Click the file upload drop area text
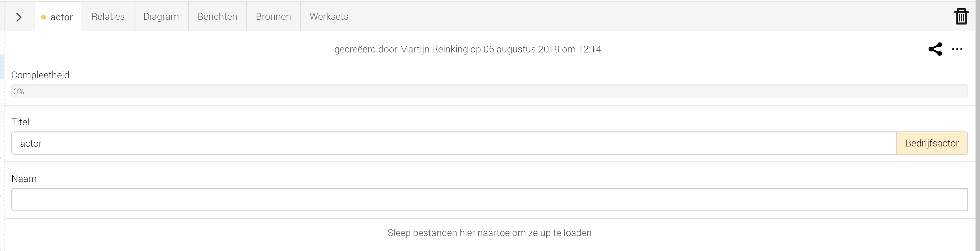 tap(489, 233)
